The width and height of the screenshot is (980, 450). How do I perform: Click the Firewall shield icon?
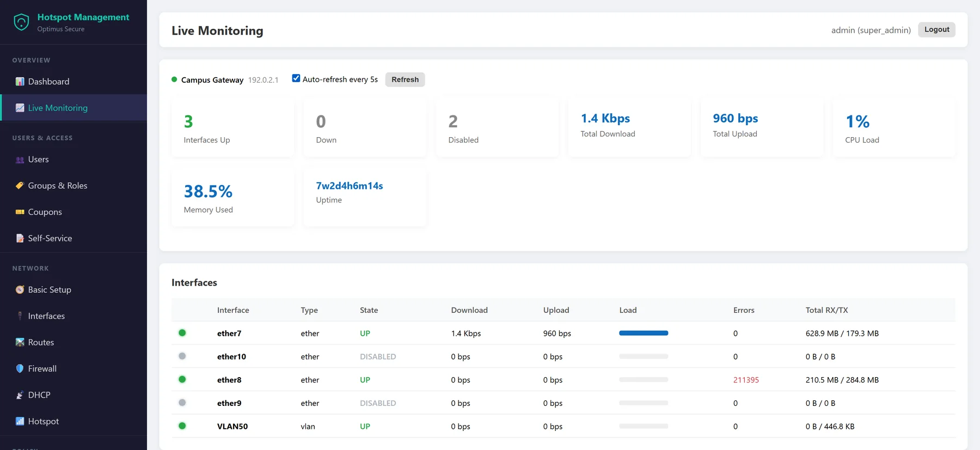click(x=20, y=368)
